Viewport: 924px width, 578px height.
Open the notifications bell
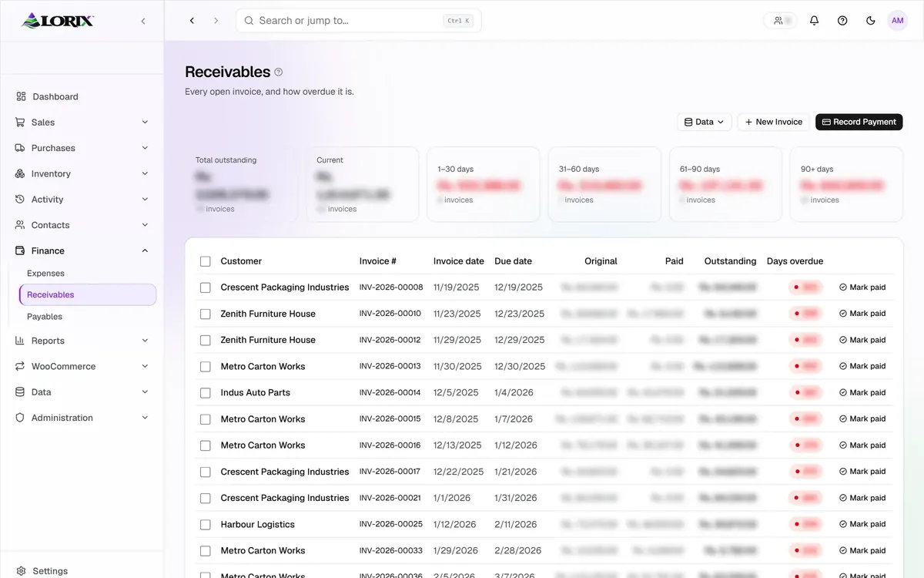tap(814, 21)
